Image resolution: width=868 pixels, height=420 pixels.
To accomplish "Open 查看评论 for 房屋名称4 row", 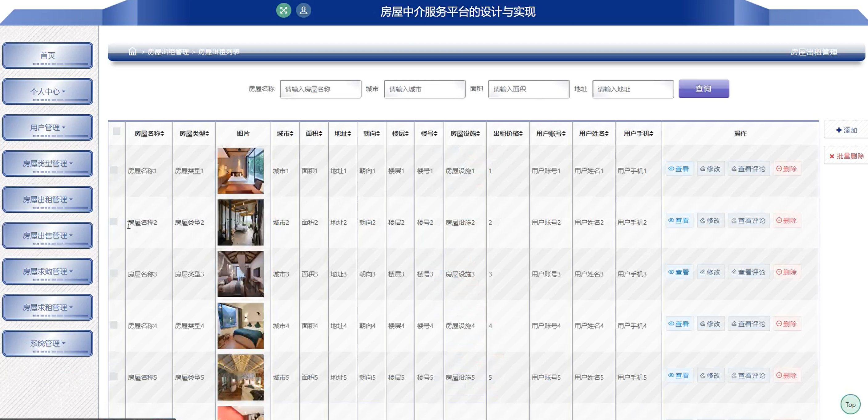I will click(x=749, y=324).
